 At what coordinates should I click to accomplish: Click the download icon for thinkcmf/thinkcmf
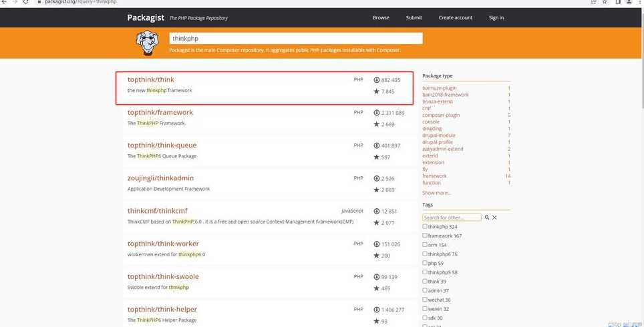(376, 212)
